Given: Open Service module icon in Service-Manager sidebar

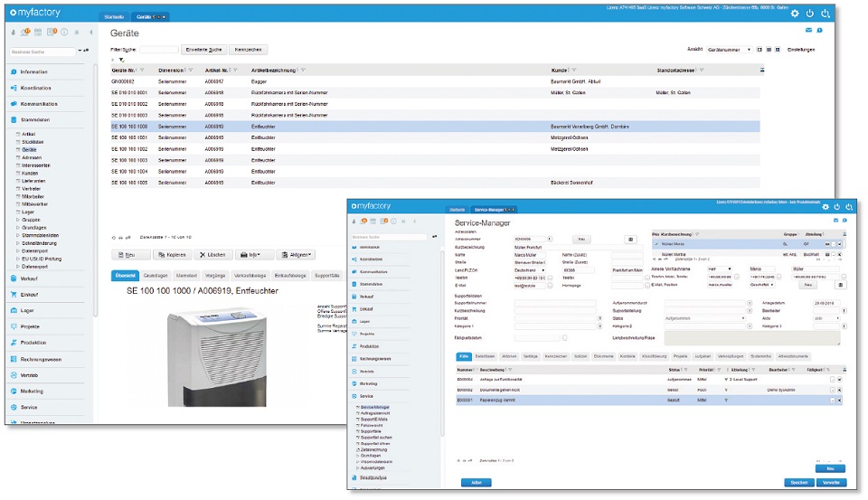Looking at the screenshot, I should coord(354,396).
